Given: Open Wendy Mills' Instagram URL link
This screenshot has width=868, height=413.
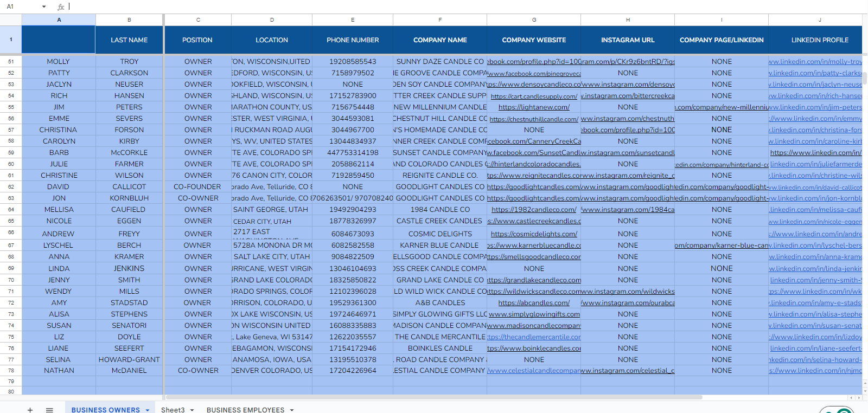Looking at the screenshot, I should coord(628,292).
